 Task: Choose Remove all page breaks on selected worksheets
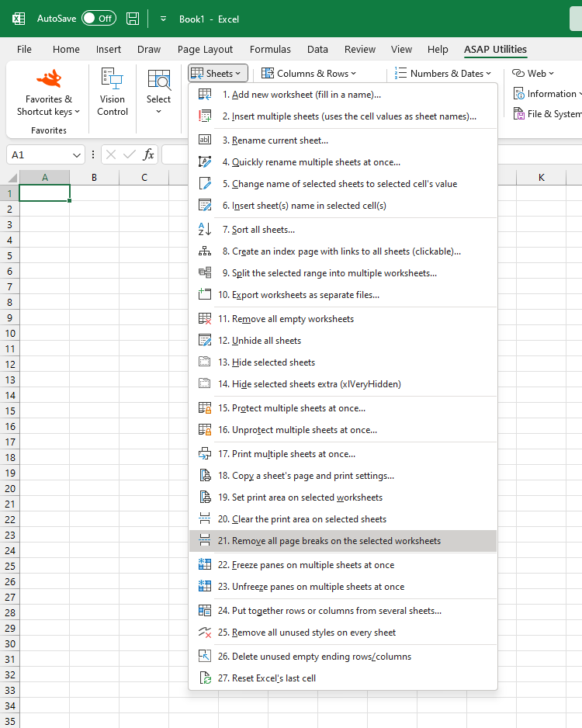point(343,541)
